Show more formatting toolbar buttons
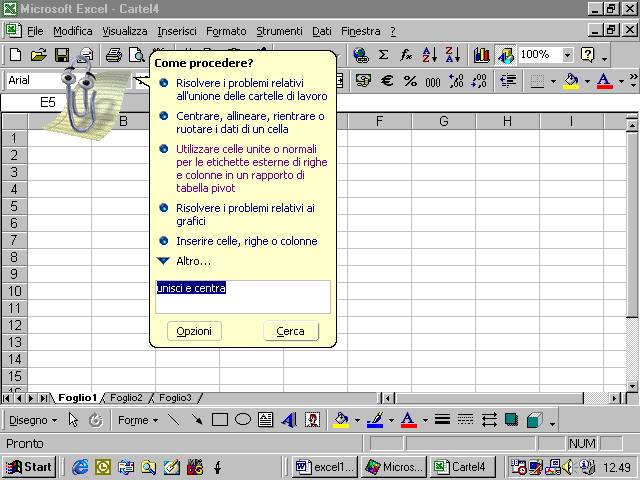Screen dimensions: 640x480 click(633, 80)
